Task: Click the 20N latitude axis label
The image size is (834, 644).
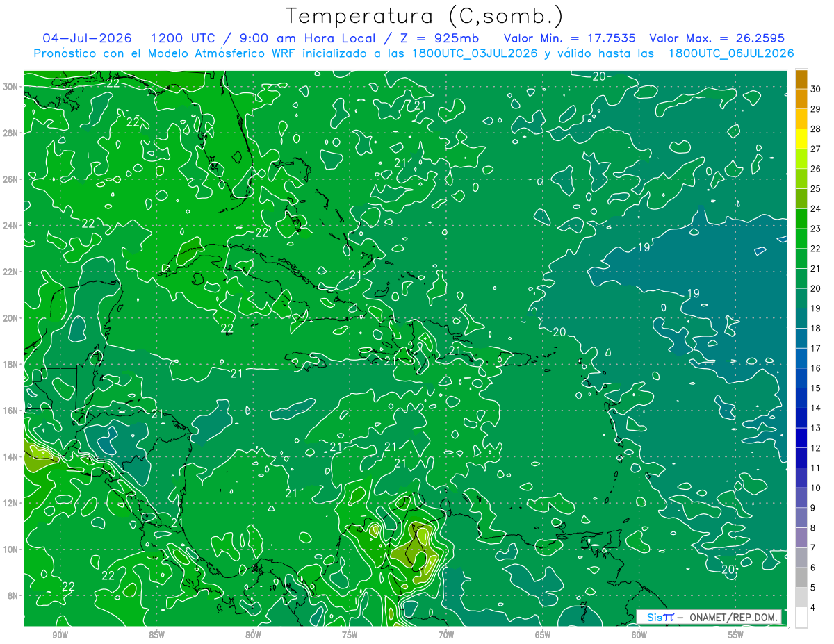Action: 11,317
